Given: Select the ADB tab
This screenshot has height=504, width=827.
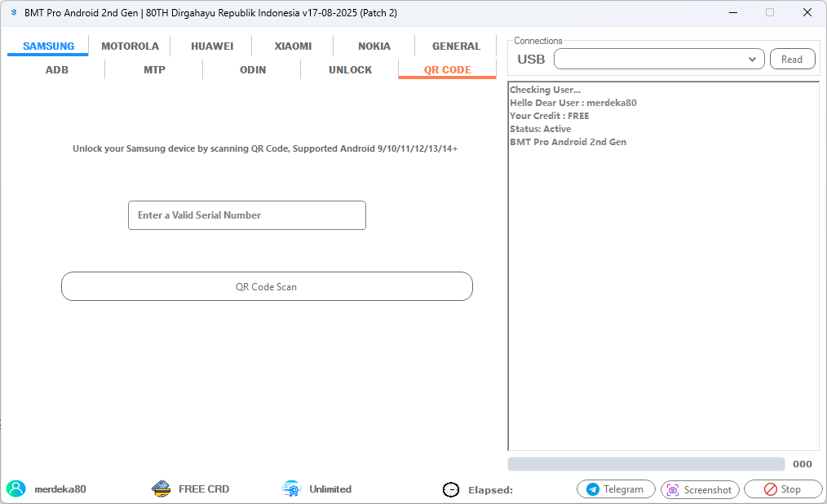Looking at the screenshot, I should [x=56, y=69].
